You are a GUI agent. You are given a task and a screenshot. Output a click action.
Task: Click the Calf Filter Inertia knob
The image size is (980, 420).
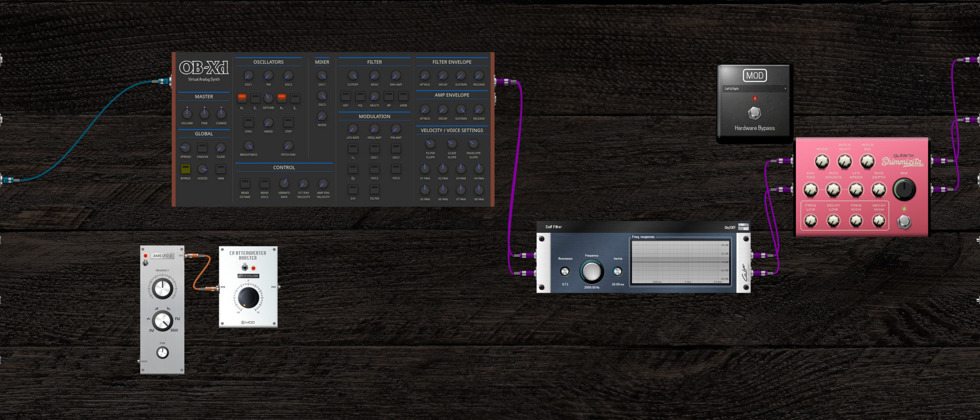(x=618, y=271)
